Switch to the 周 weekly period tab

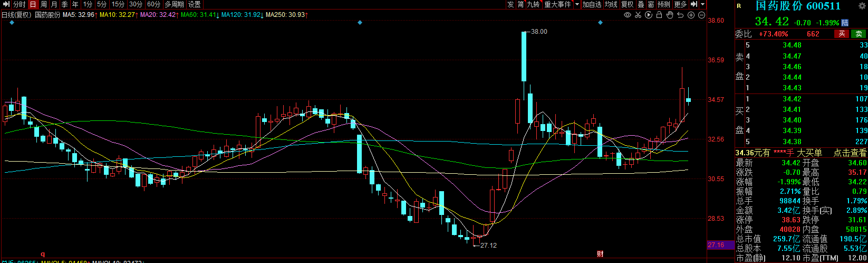point(43,4)
